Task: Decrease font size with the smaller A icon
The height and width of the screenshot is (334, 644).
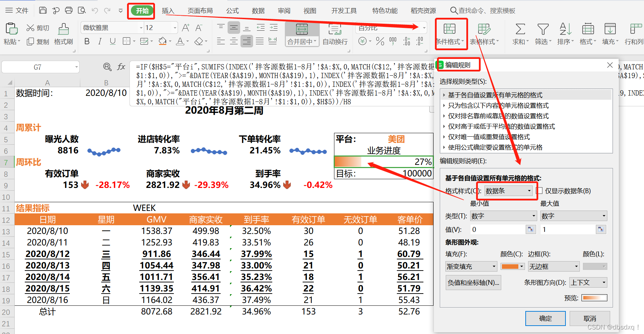Action: (199, 28)
